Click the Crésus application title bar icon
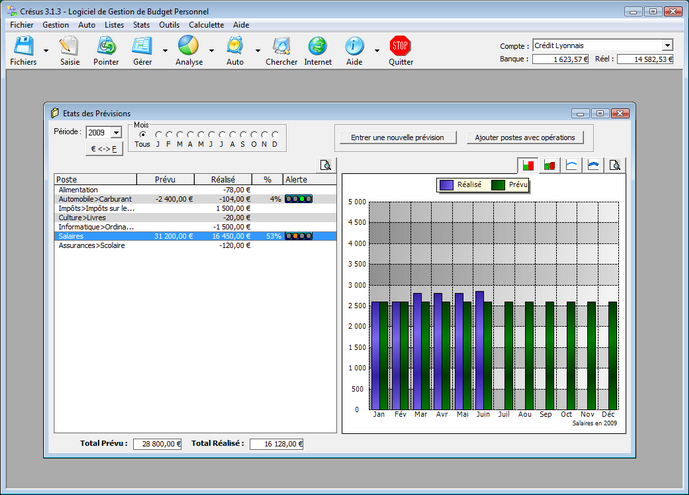The height and width of the screenshot is (495, 689). (x=12, y=11)
